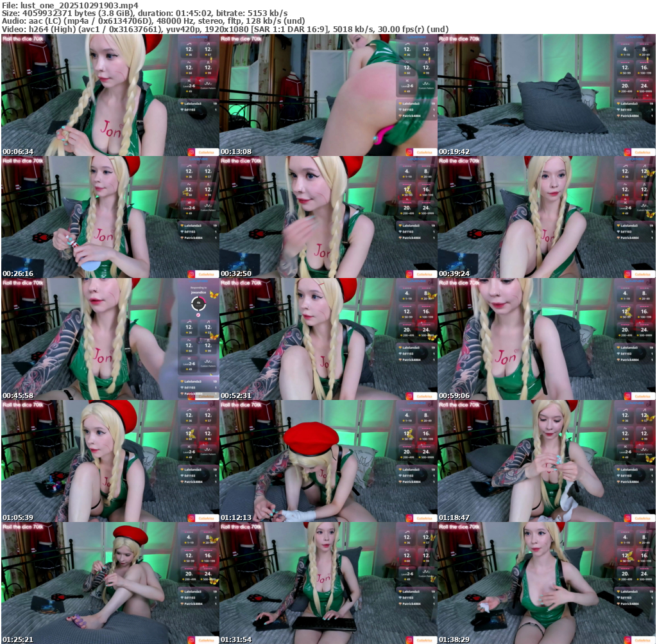The height and width of the screenshot is (644, 657).
Task: Click the 'Size: 4059932371 bytes' info line
Action: [x=144, y=13]
